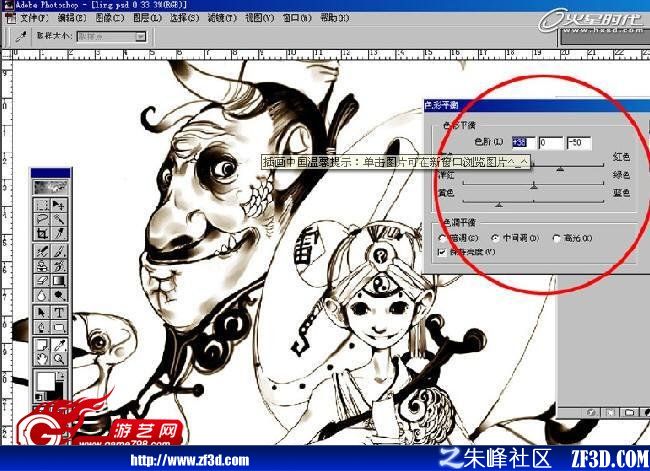Open the background color swatch

(x=59, y=392)
